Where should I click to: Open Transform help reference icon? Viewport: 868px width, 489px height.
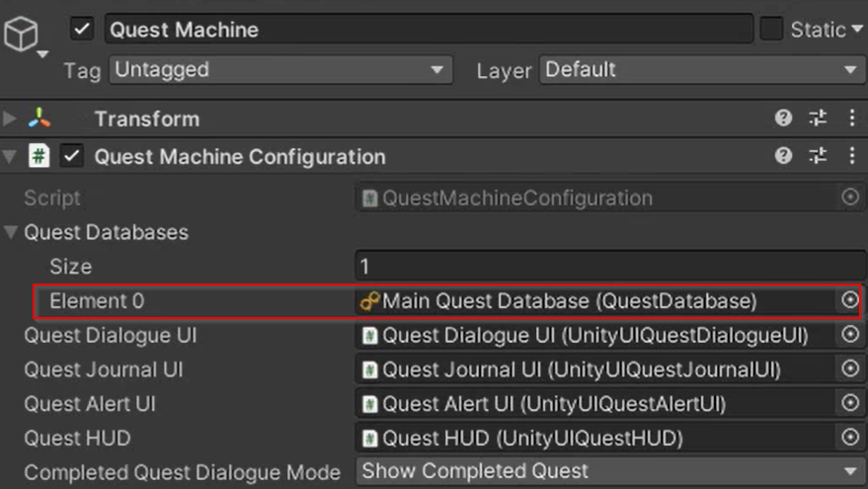pos(783,118)
